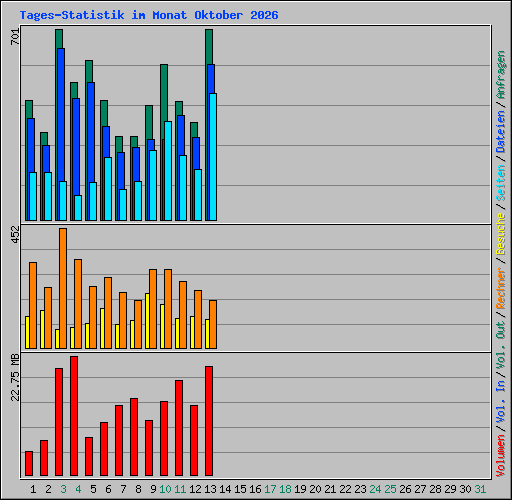Click day label 5 on the x-axis
This screenshot has height=500, width=512.
click(93, 489)
